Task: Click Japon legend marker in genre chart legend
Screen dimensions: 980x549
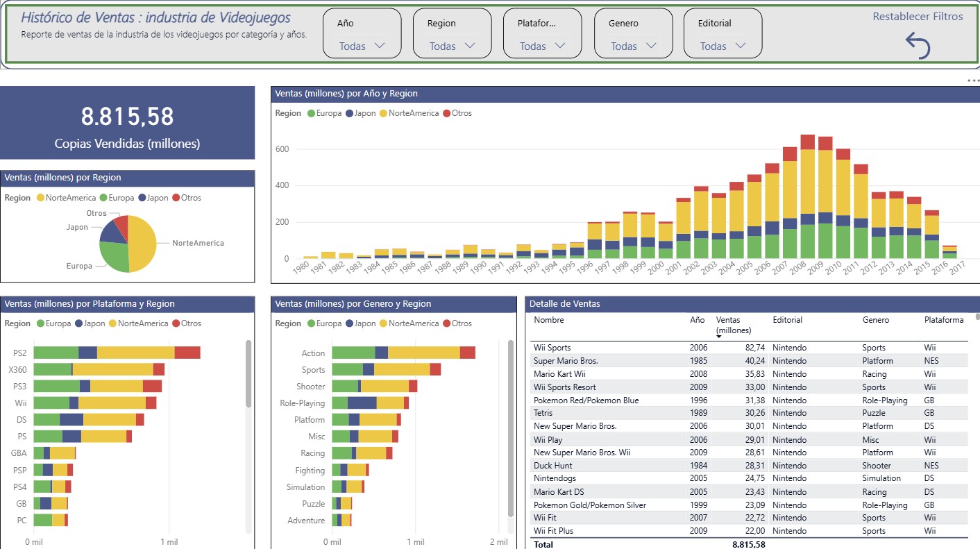Action: coord(349,323)
